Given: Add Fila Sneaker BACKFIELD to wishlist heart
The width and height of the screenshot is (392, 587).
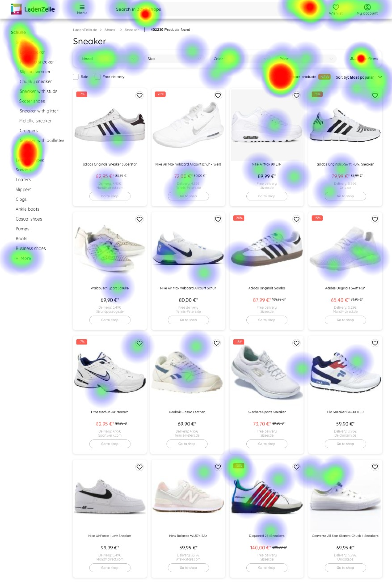Looking at the screenshot, I should [375, 343].
